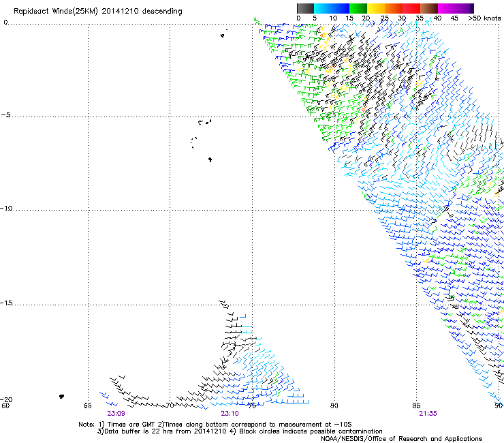Click the dashed atoll outline near latitude -6
Screen dimensions: 504x443
point(193,142)
